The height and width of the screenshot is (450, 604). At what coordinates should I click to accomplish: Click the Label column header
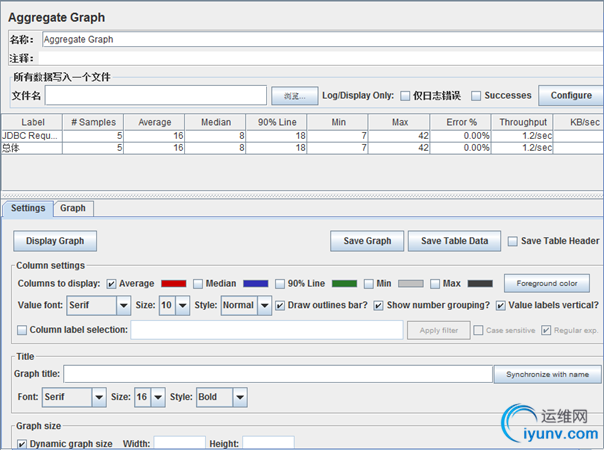(32, 122)
